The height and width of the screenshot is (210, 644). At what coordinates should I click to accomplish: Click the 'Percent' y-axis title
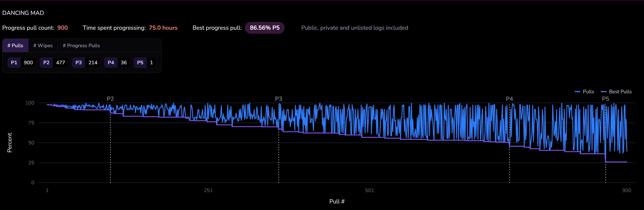pos(10,142)
